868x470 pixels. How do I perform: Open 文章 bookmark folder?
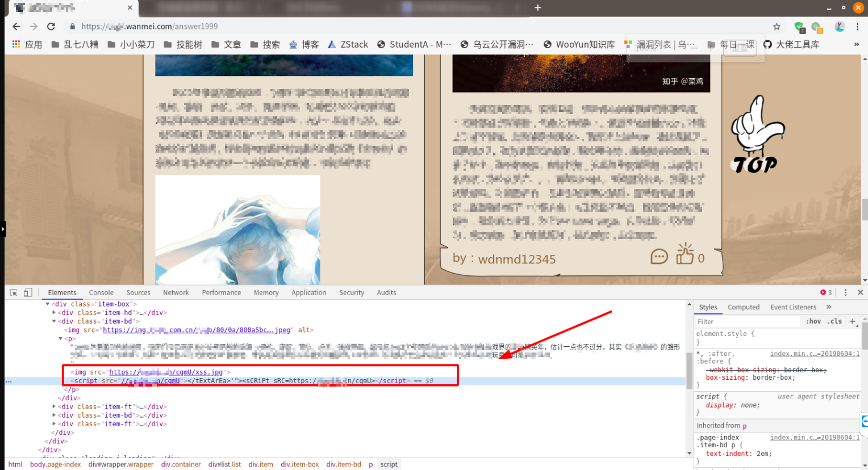tap(226, 44)
